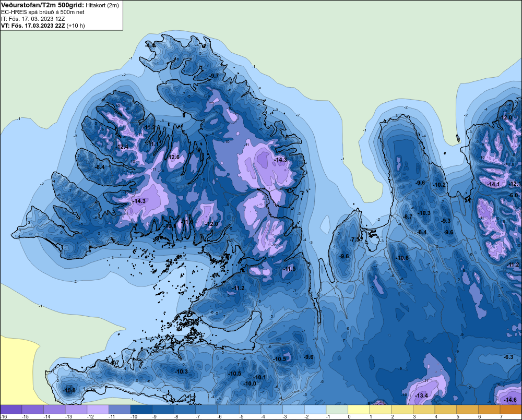Click the 'IT: Fös. 17. 03. 2023 12Z' line

pos(33,19)
